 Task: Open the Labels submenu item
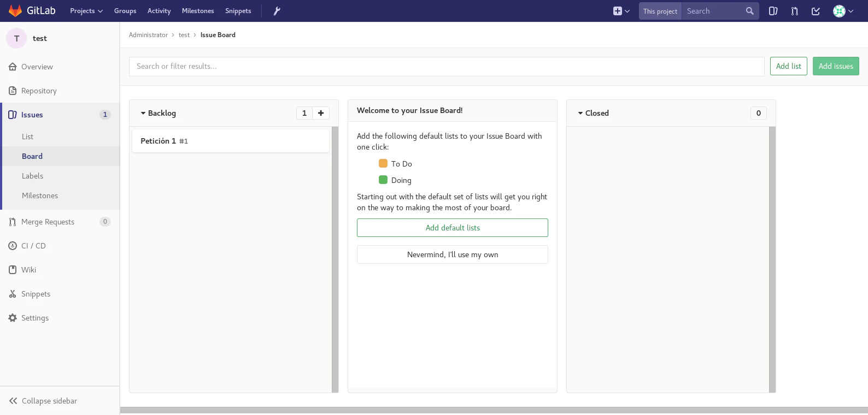32,176
